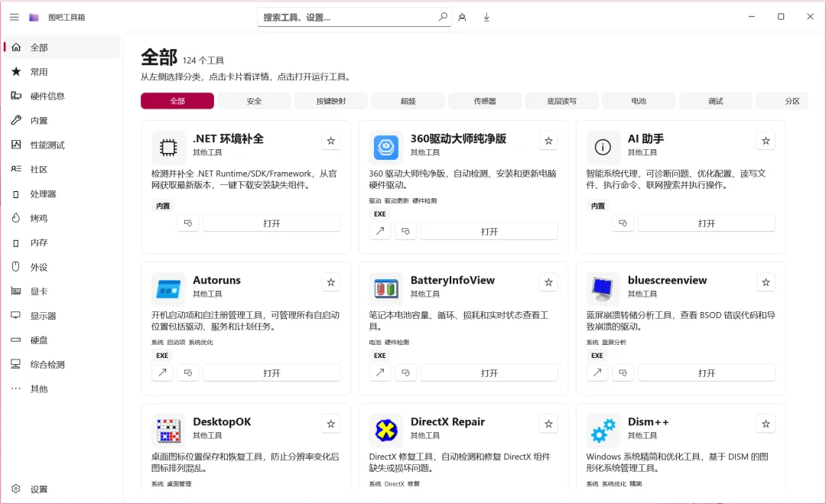Click the DirectX Repair yellow X icon
826x504 pixels.
386,431
